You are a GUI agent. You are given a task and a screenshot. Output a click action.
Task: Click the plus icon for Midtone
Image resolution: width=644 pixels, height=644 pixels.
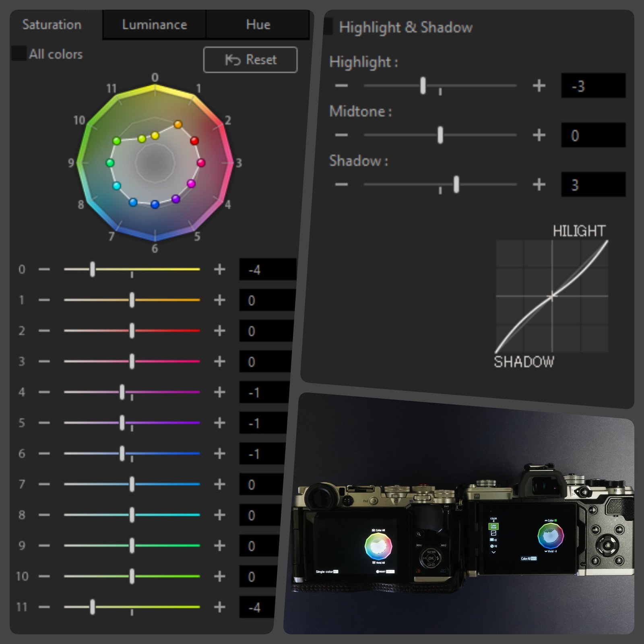click(539, 134)
